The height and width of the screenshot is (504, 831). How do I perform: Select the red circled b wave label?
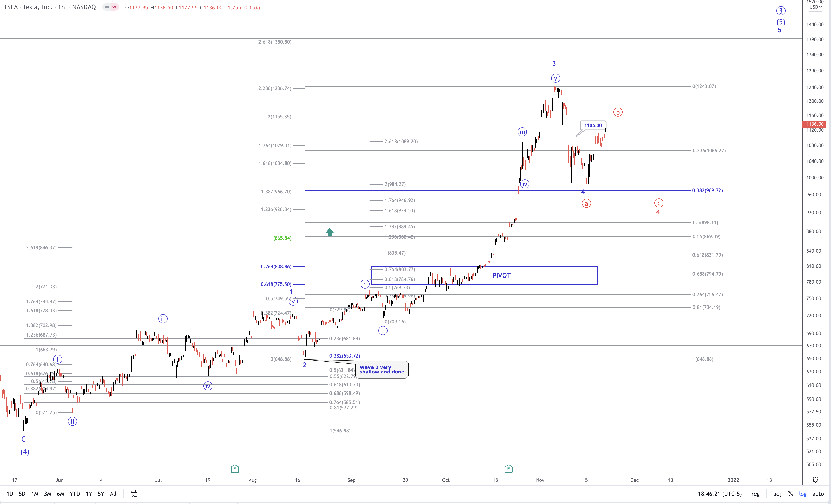[618, 112]
